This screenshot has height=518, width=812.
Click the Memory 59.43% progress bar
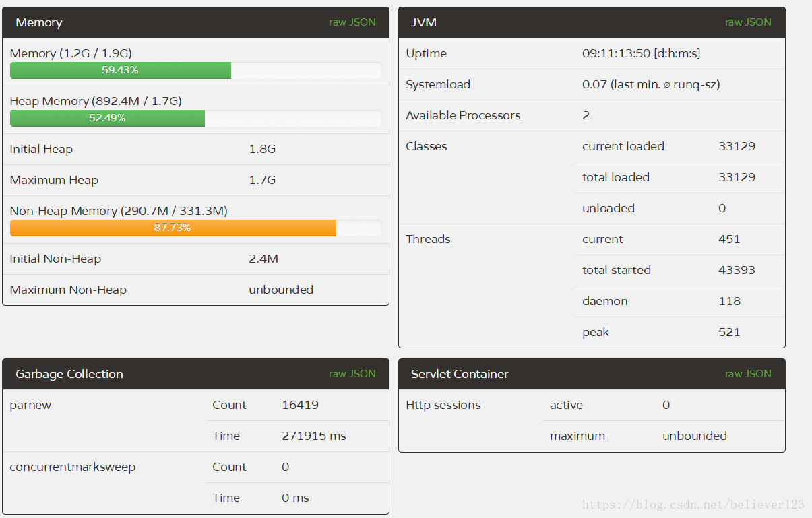(x=195, y=70)
